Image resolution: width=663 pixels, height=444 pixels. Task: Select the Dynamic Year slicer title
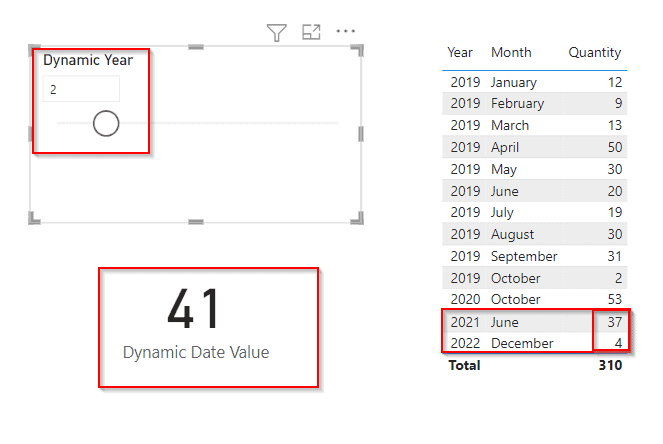tap(88, 60)
